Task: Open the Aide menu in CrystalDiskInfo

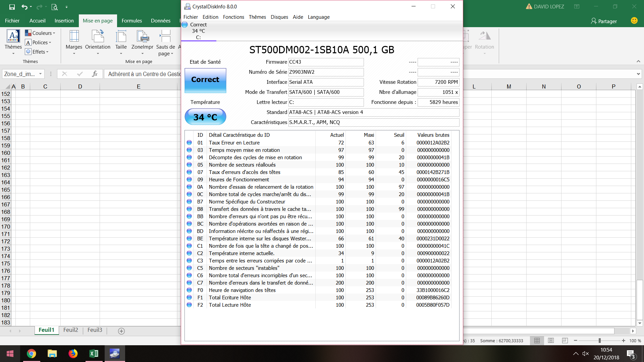Action: click(x=298, y=17)
